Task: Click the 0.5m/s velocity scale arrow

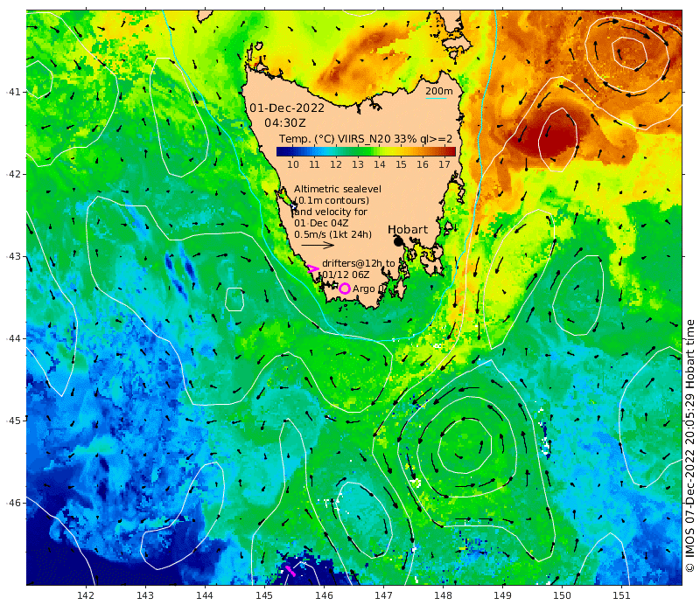Action: click(x=318, y=245)
